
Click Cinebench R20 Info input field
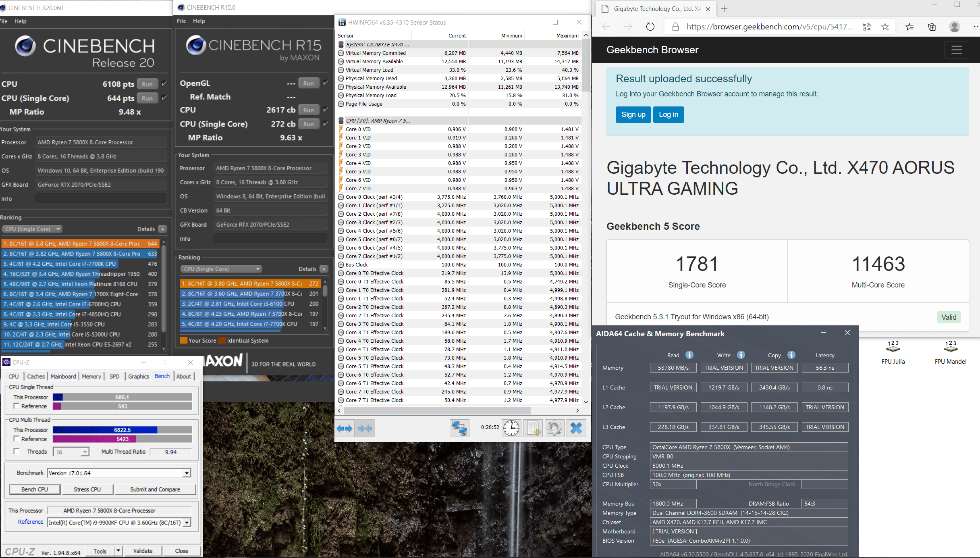[101, 199]
